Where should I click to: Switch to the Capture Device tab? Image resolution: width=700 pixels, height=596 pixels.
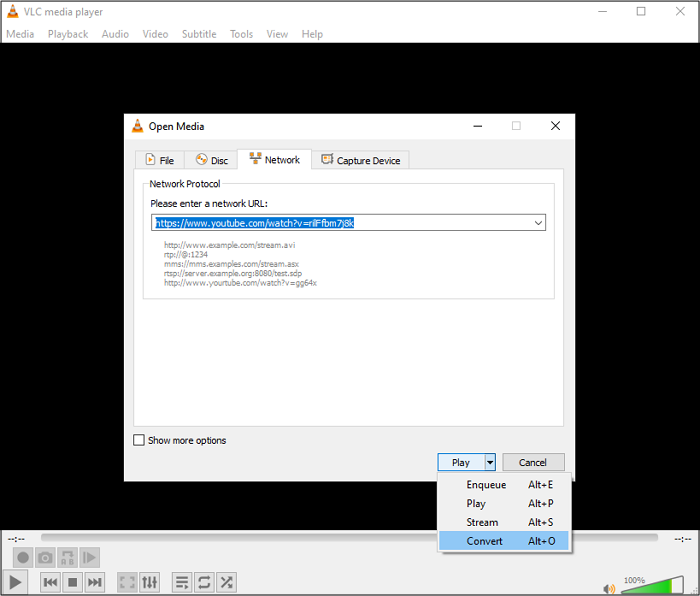[x=360, y=160]
